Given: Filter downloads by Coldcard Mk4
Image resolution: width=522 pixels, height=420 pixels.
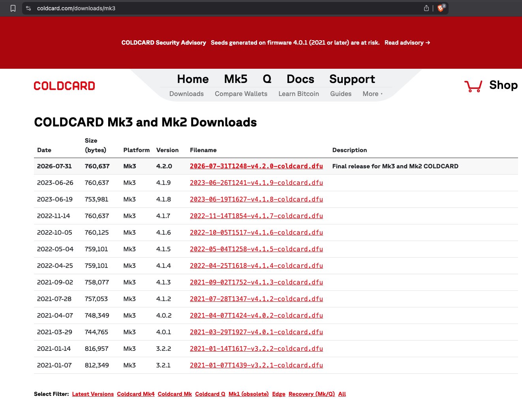Looking at the screenshot, I should 136,394.
